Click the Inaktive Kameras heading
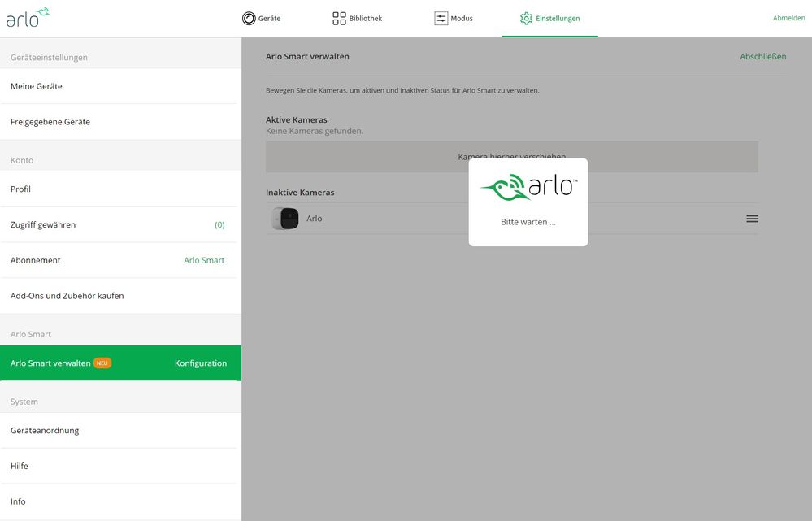The width and height of the screenshot is (812, 521). tap(300, 192)
